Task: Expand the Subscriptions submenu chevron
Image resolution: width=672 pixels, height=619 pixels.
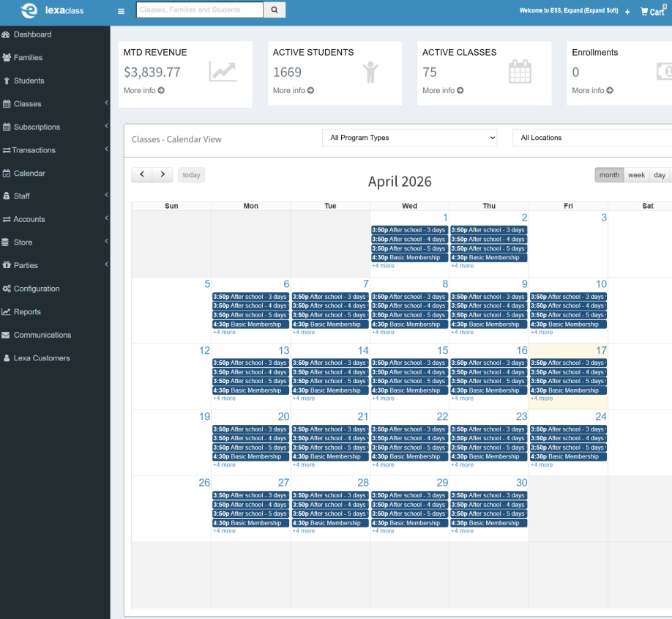Action: 106,126
